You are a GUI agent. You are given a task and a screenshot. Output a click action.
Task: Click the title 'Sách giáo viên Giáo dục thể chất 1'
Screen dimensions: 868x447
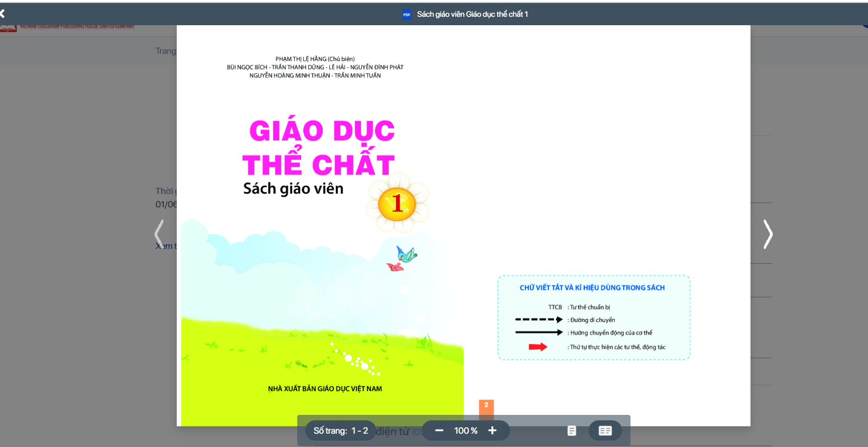pyautogui.click(x=473, y=14)
